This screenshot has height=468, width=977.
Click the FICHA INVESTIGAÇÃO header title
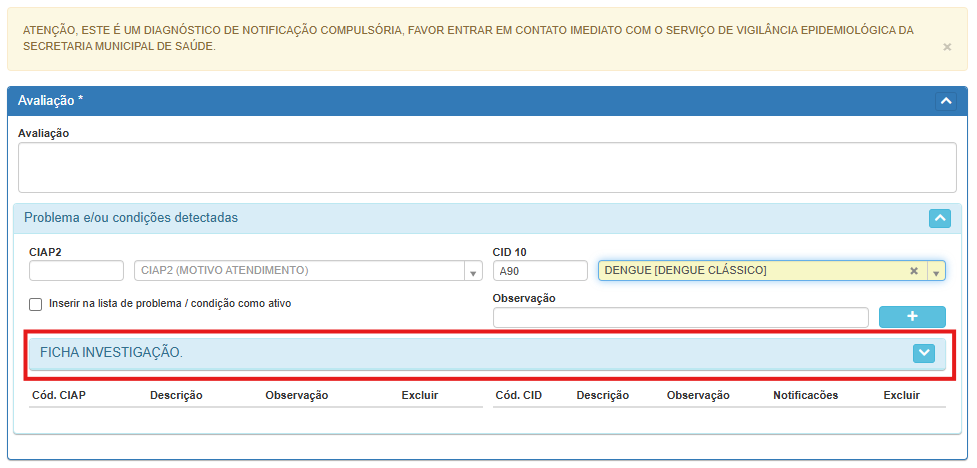tap(111, 353)
